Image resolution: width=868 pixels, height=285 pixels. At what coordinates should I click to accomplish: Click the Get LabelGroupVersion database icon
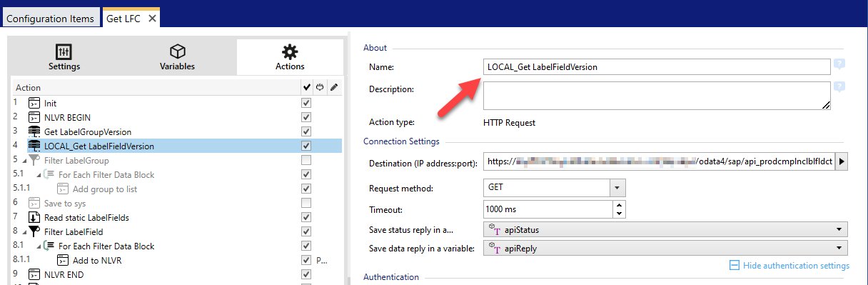click(x=34, y=131)
